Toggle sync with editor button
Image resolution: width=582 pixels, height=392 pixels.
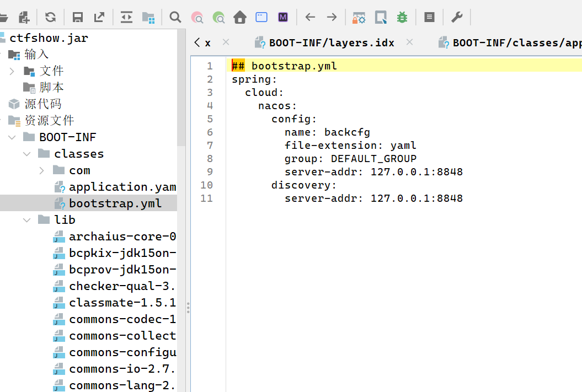coord(126,17)
